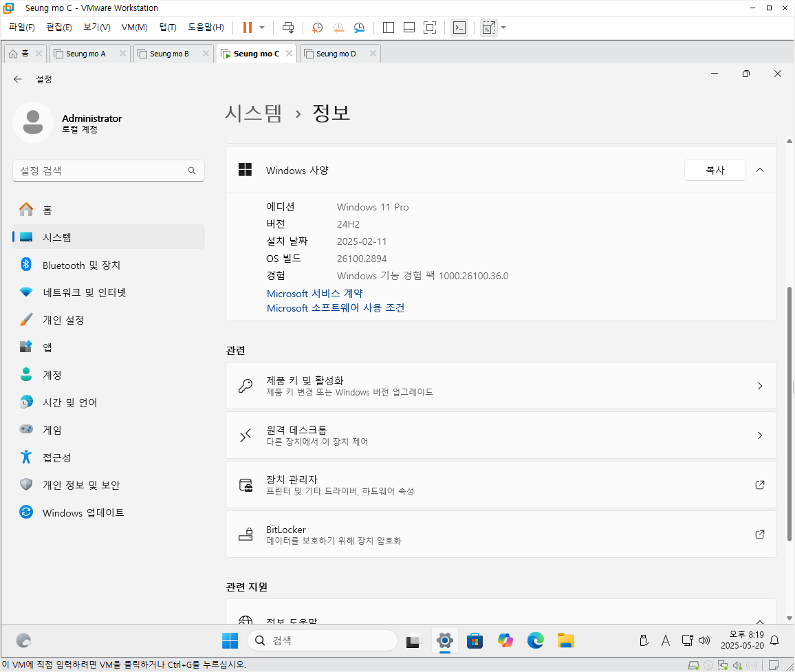
Task: Open the stretch guest dropdown arrow
Action: [x=503, y=28]
